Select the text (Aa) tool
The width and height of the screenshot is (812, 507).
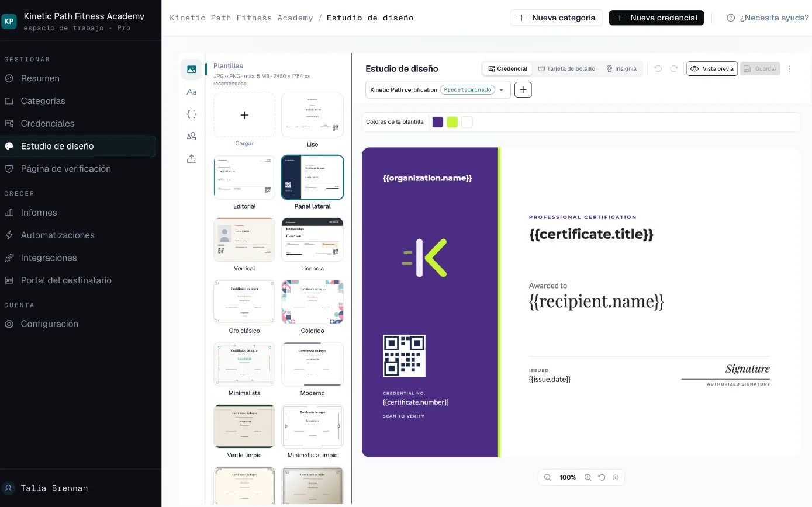191,92
